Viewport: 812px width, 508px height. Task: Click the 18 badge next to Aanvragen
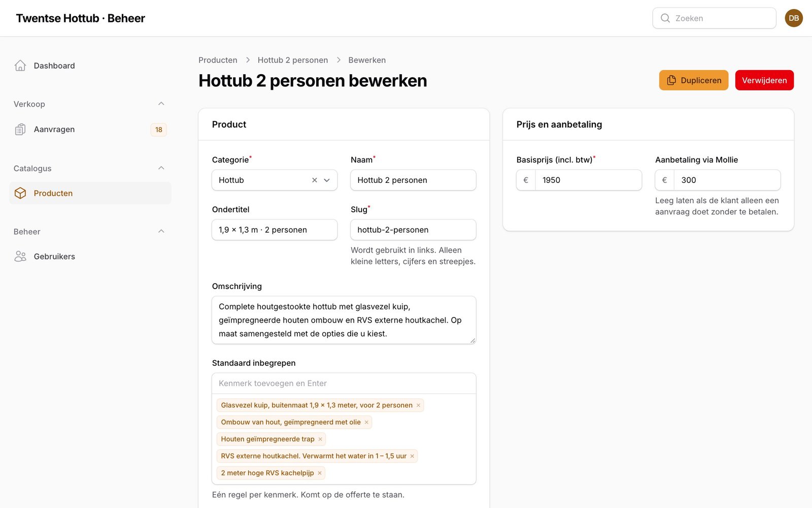(159, 130)
